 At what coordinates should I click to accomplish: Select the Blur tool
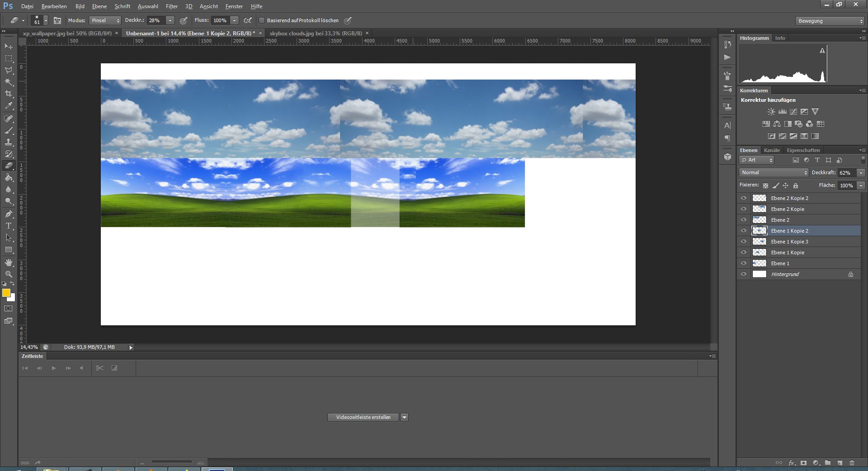point(9,189)
